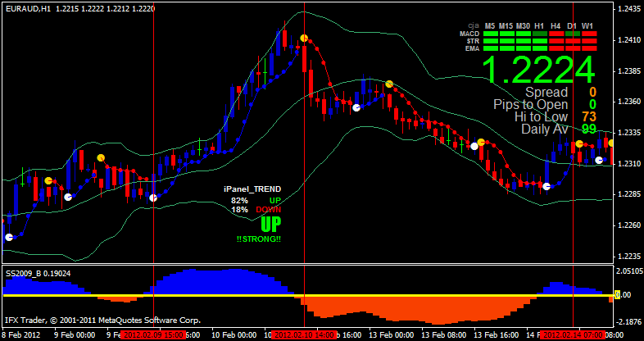Click the EMA cell under W1
Viewport: 644px width, 341px height.
point(589,48)
